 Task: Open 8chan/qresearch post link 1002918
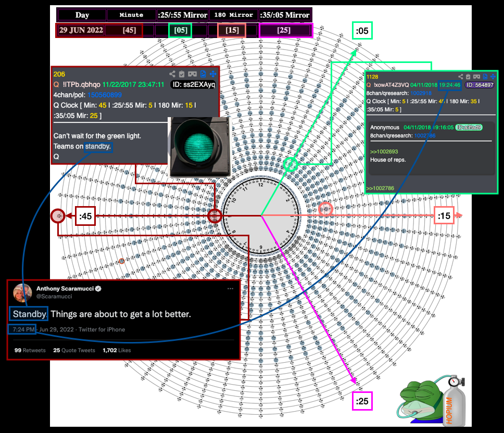pyautogui.click(x=421, y=93)
